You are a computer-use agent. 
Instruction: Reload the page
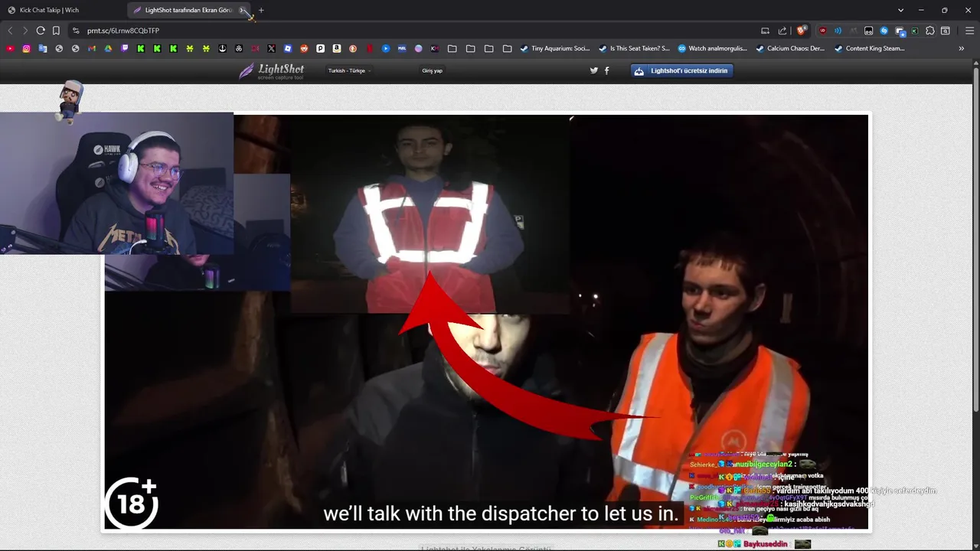coord(41,31)
